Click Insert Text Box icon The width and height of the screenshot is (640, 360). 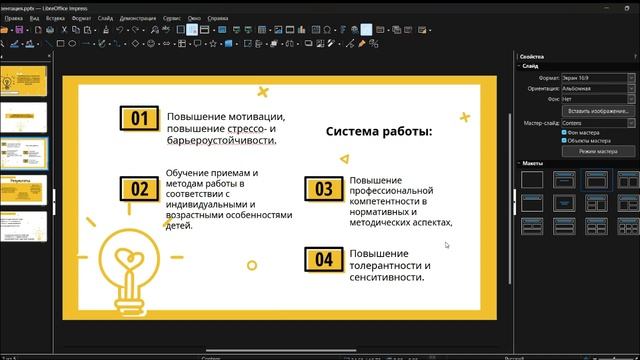[316, 30]
